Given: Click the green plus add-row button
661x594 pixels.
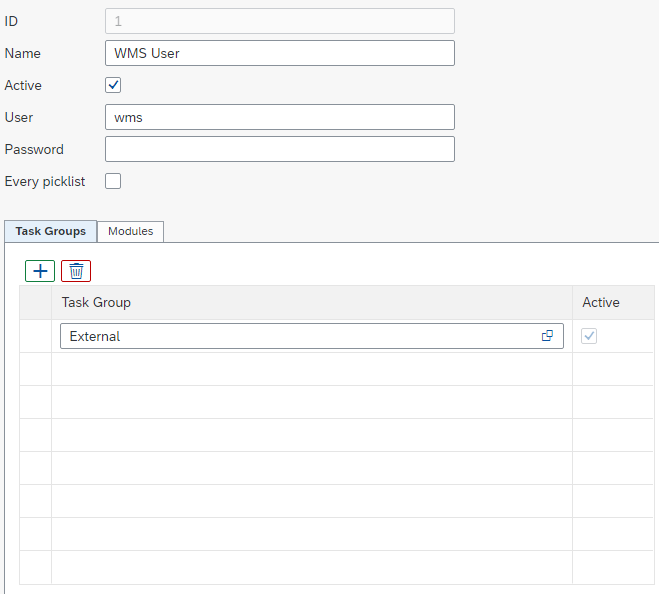Looking at the screenshot, I should pos(40,271).
